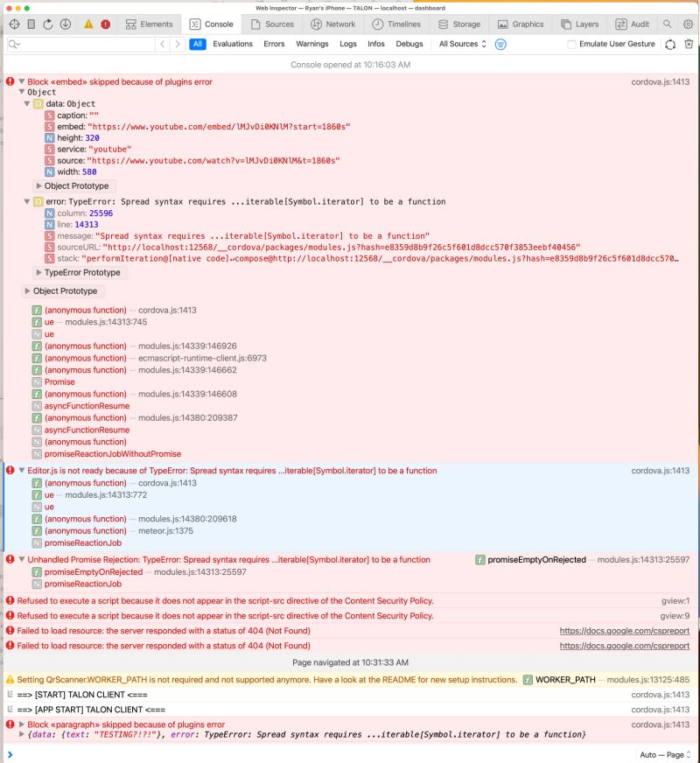This screenshot has width=700, height=763.
Task: Activate the element selection crosshair icon
Action: (x=14, y=24)
